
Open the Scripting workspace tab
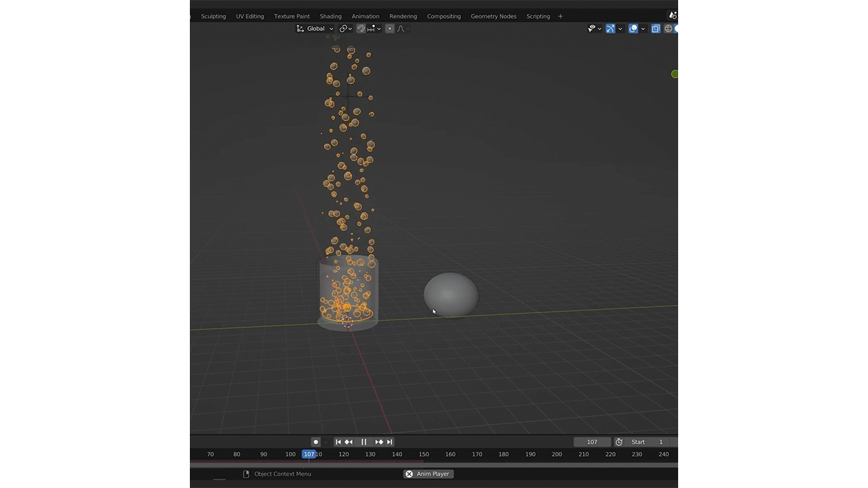point(538,16)
